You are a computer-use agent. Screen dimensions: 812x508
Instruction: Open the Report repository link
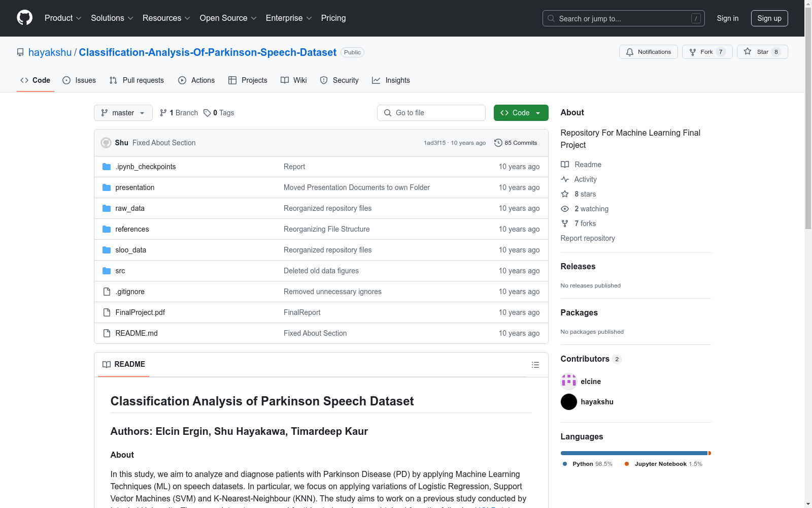[588, 238]
